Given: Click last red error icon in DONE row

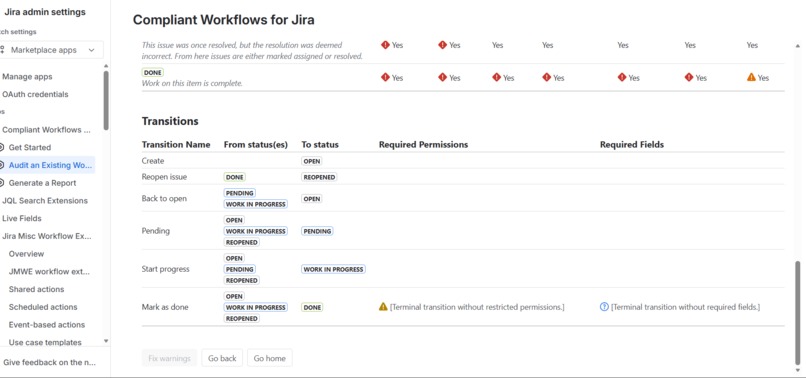Looking at the screenshot, I should tap(689, 78).
